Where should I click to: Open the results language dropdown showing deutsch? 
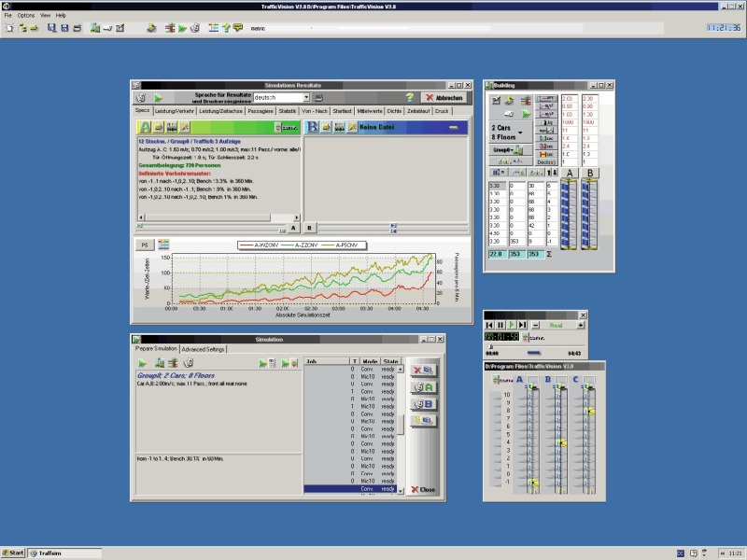(x=282, y=98)
